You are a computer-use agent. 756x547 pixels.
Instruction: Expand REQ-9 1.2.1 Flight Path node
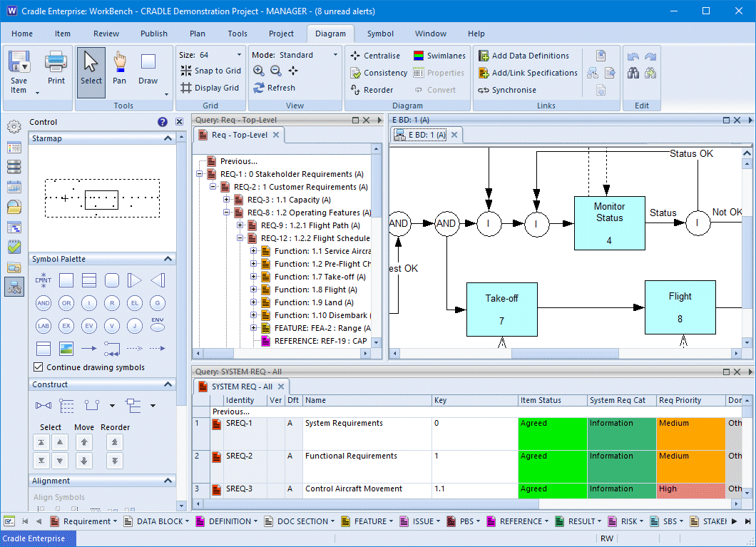(240, 225)
